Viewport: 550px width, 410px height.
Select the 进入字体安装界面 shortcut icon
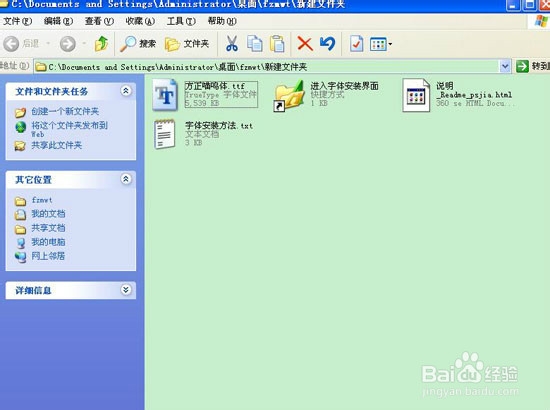point(289,95)
